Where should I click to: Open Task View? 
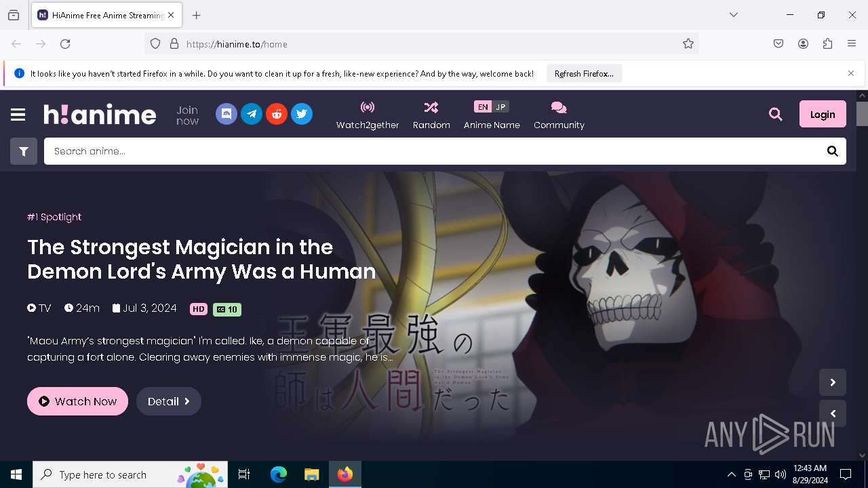coord(244,474)
